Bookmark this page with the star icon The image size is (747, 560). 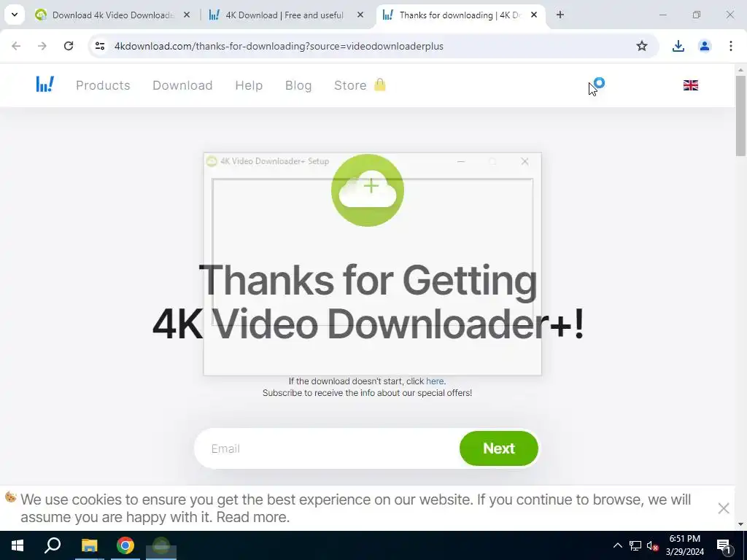tap(642, 46)
